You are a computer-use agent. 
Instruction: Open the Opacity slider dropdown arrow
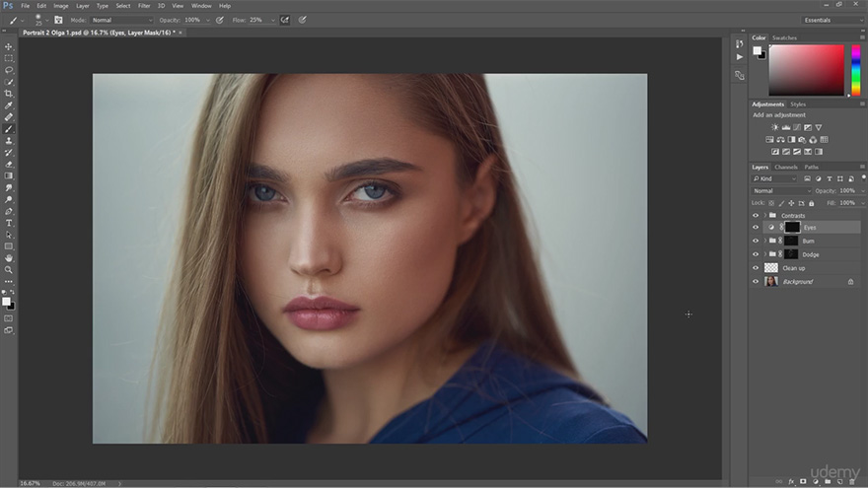point(208,20)
